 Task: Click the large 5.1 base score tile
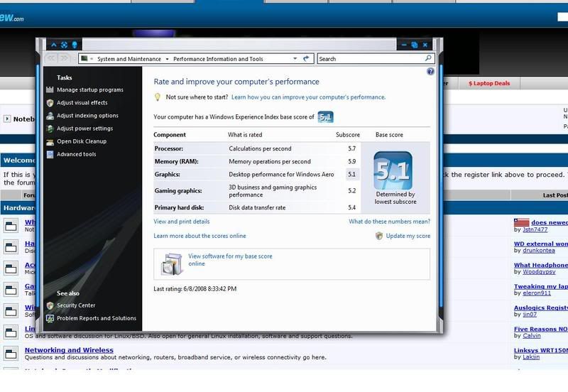(393, 171)
